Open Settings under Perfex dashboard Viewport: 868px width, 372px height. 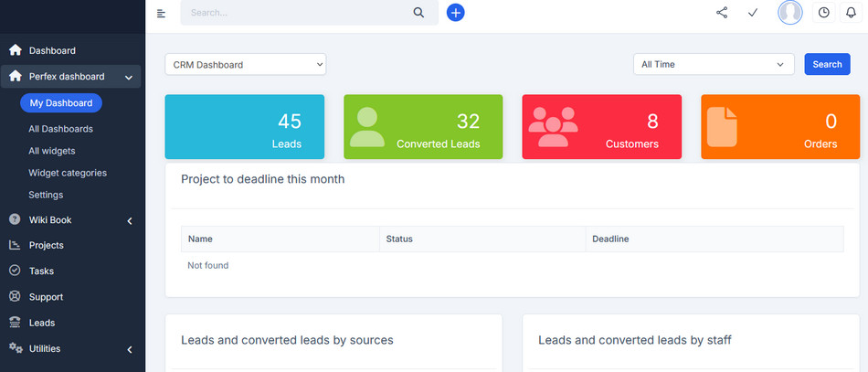[46, 195]
